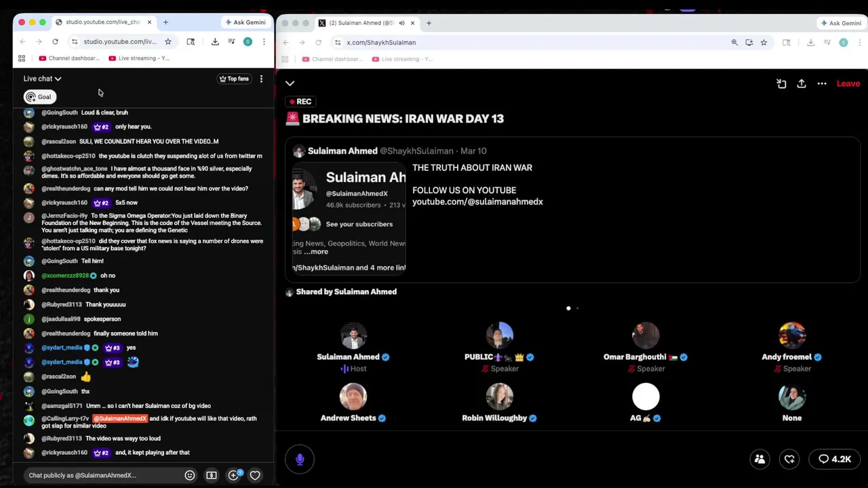The image size is (868, 488).
Task: Open Chrome menu in YouTube Studio window
Action: click(264, 41)
